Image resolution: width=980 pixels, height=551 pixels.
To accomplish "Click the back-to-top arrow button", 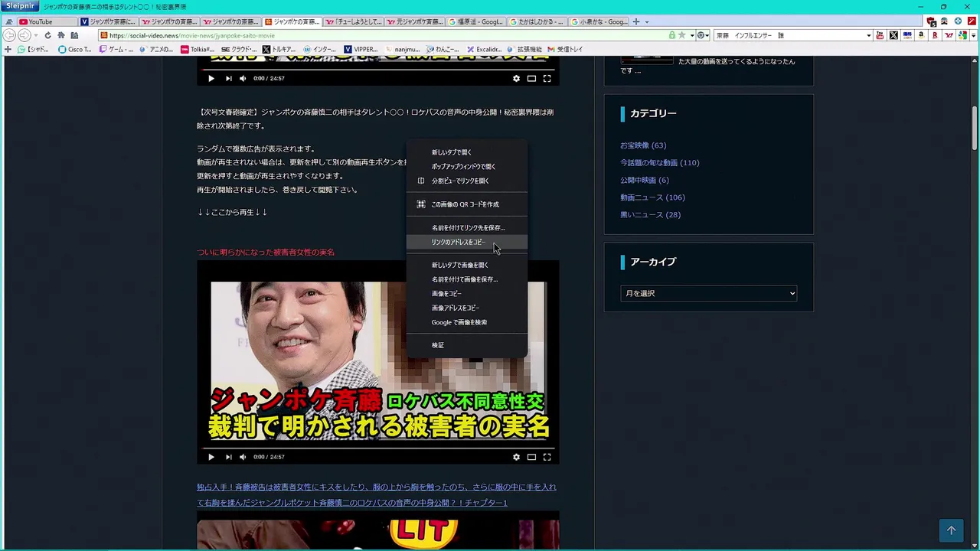I will click(951, 530).
